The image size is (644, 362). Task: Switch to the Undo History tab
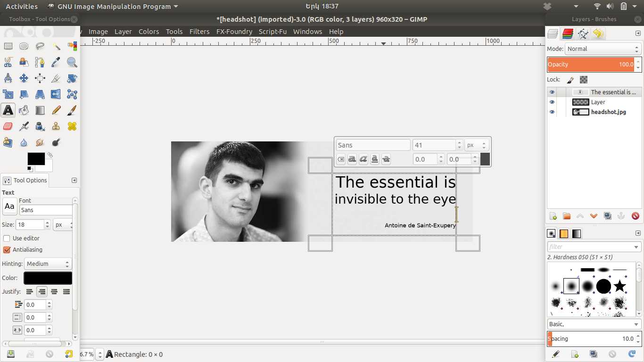[598, 33]
